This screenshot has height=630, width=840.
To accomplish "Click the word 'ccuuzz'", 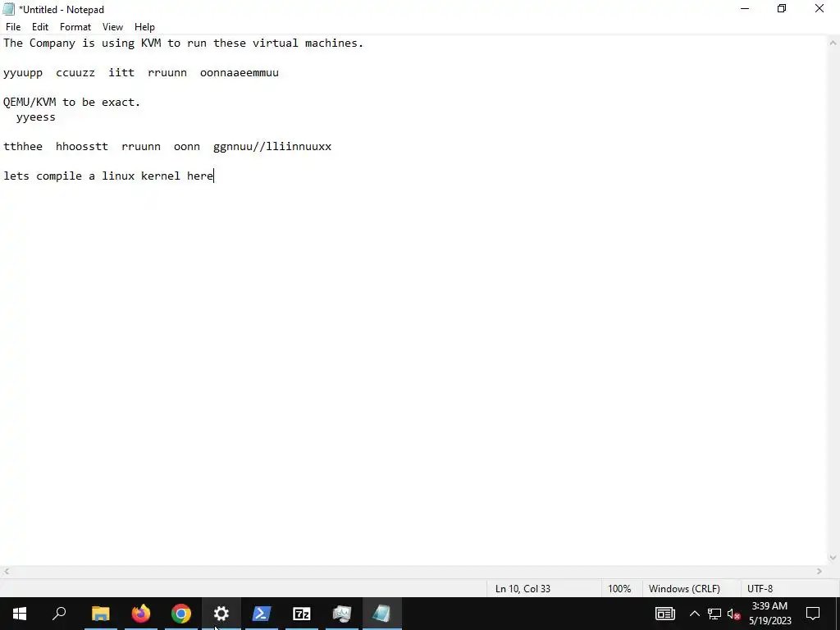I will tap(75, 73).
